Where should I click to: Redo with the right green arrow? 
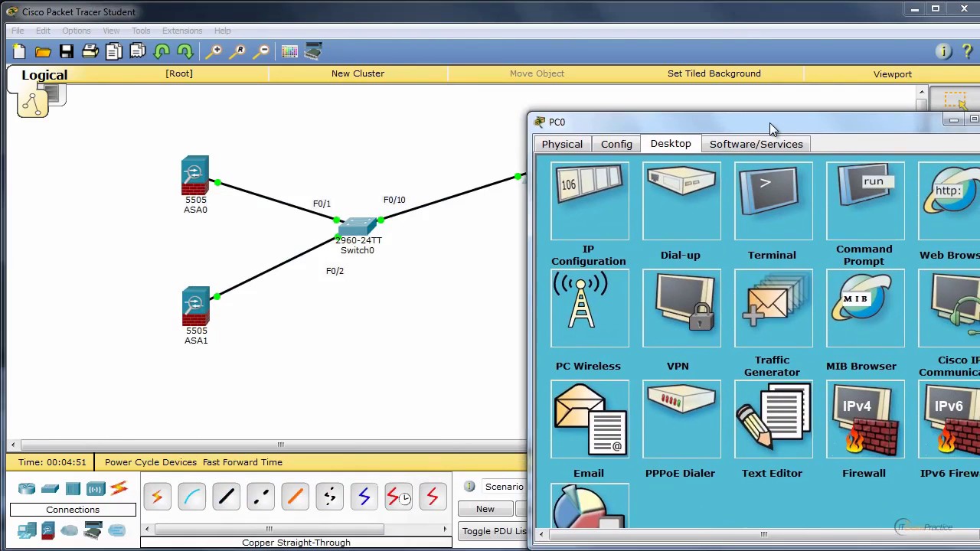pyautogui.click(x=185, y=51)
